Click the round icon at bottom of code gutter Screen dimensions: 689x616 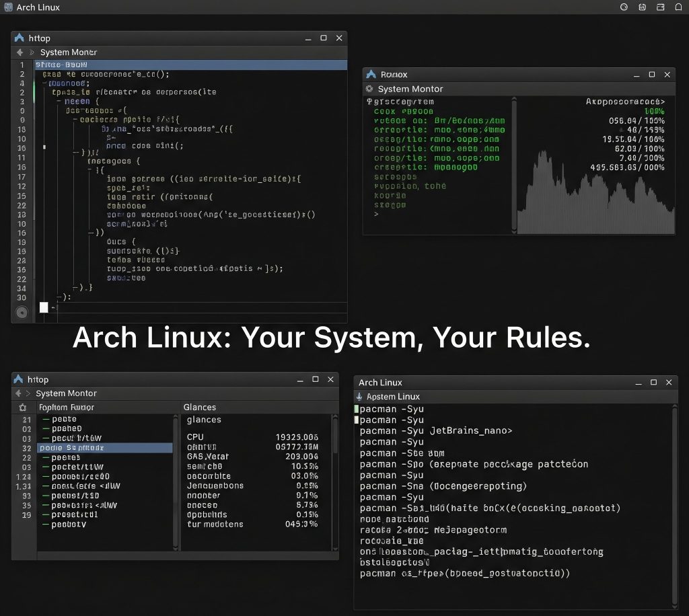pos(22,312)
